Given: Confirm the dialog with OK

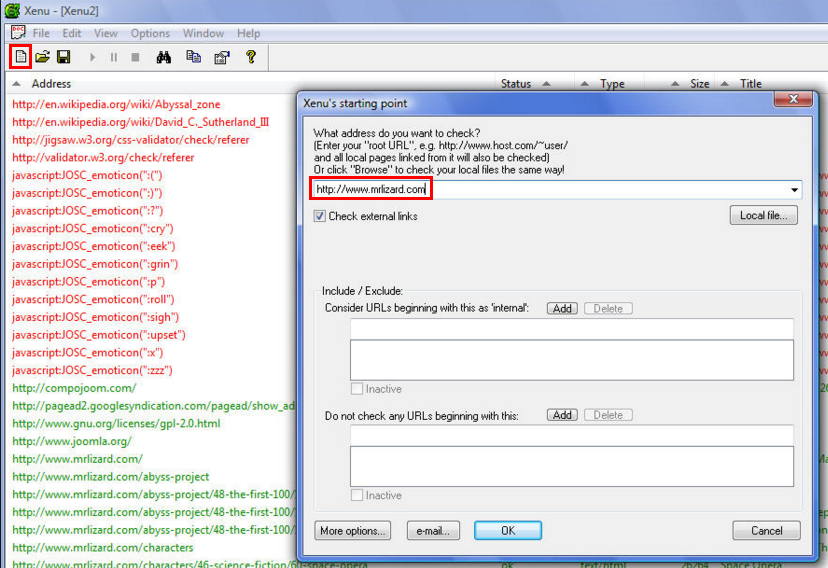Looking at the screenshot, I should (x=508, y=531).
